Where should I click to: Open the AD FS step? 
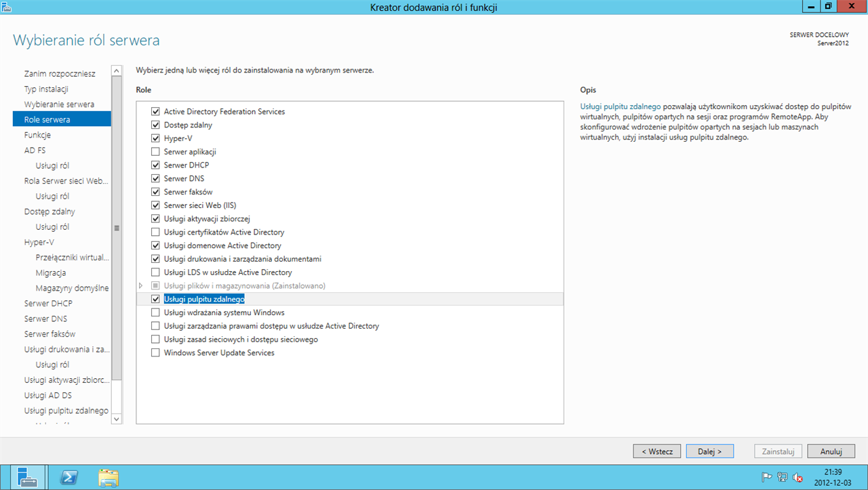(35, 150)
